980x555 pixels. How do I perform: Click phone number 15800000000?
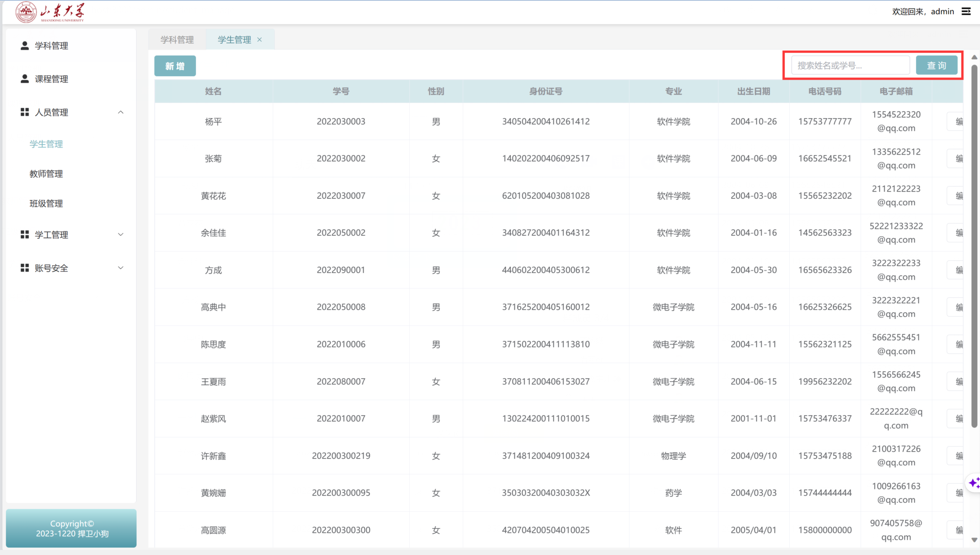(825, 530)
